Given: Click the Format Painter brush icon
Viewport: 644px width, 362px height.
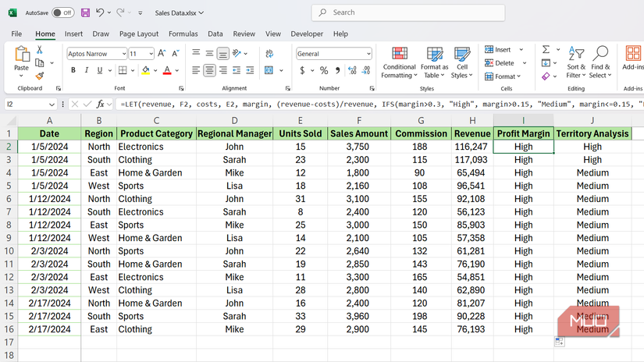Looking at the screenshot, I should [x=39, y=76].
